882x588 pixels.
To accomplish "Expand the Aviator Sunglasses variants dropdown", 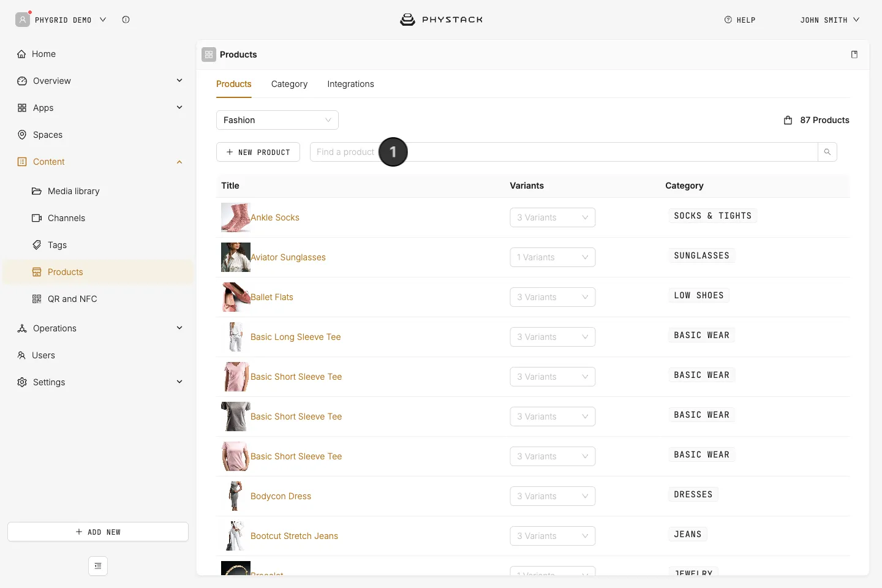I will click(552, 257).
